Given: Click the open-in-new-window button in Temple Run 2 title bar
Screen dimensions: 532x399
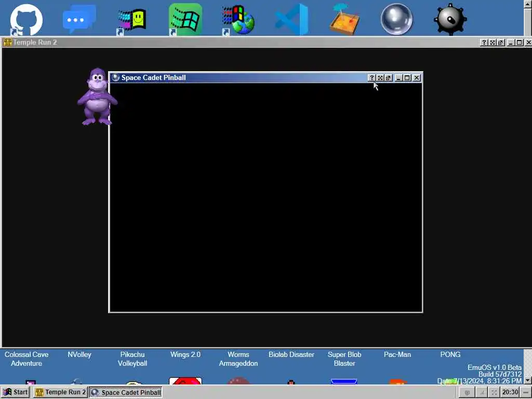Looking at the screenshot, I should tap(500, 43).
